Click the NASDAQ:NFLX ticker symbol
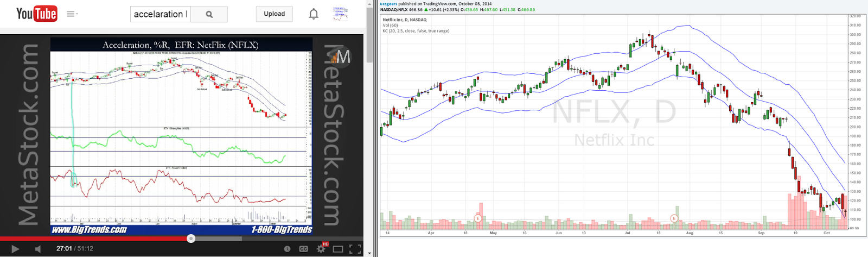Viewport: 868px width, 257px height. (x=394, y=9)
